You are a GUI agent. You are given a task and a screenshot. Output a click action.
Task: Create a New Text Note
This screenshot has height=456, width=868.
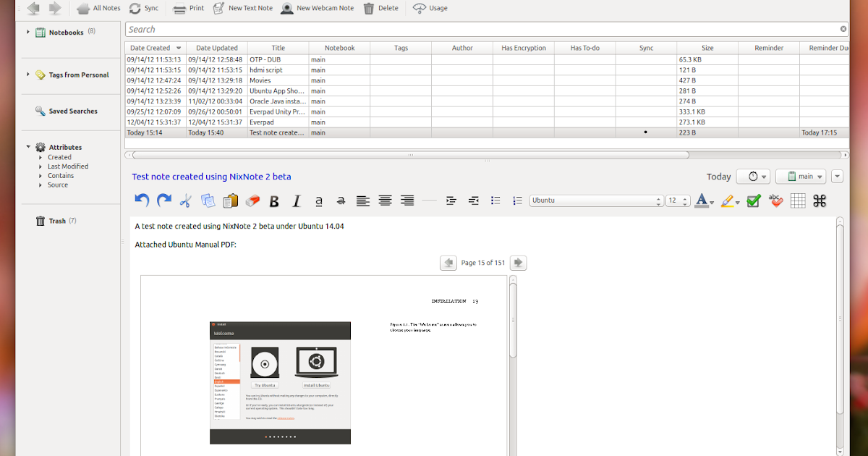coord(242,8)
